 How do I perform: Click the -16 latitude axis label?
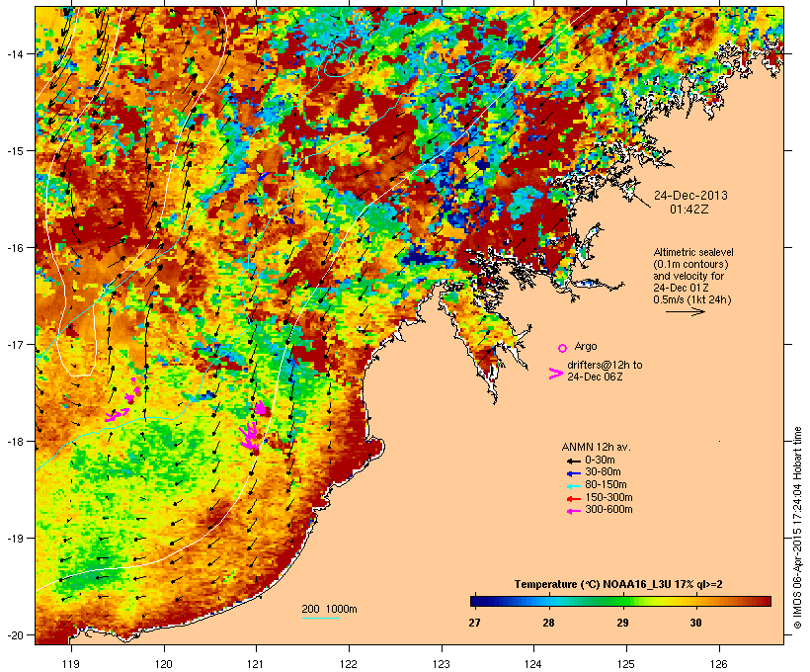(14, 248)
